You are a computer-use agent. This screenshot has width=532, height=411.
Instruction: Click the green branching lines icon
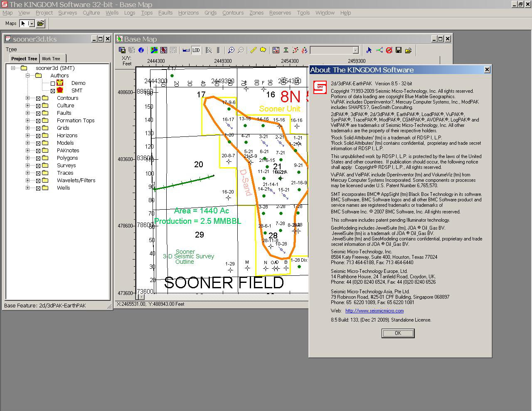(379, 50)
